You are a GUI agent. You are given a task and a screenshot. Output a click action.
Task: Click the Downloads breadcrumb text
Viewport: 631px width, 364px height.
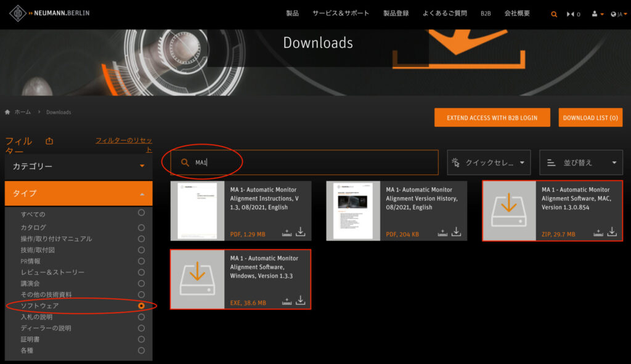pyautogui.click(x=59, y=112)
